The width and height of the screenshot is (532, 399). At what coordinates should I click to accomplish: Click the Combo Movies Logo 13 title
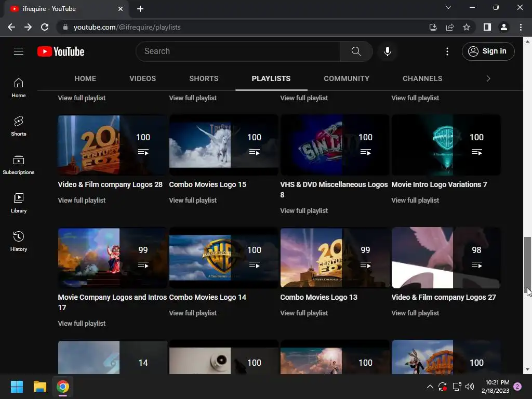point(318,297)
